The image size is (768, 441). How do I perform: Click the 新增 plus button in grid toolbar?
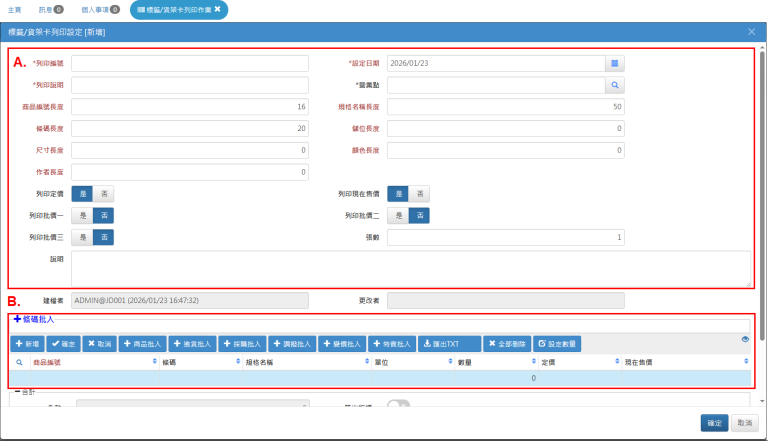pos(27,343)
